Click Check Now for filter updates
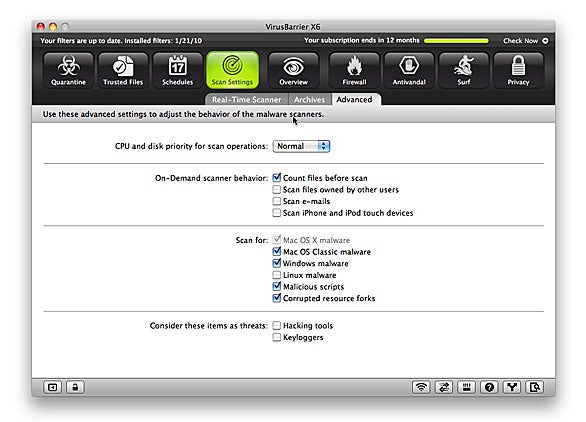The image size is (586, 422). coord(525,41)
